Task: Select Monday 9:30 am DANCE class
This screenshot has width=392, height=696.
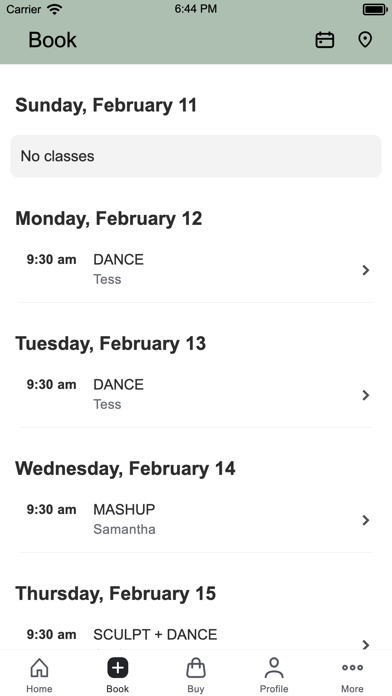Action: coord(196,270)
